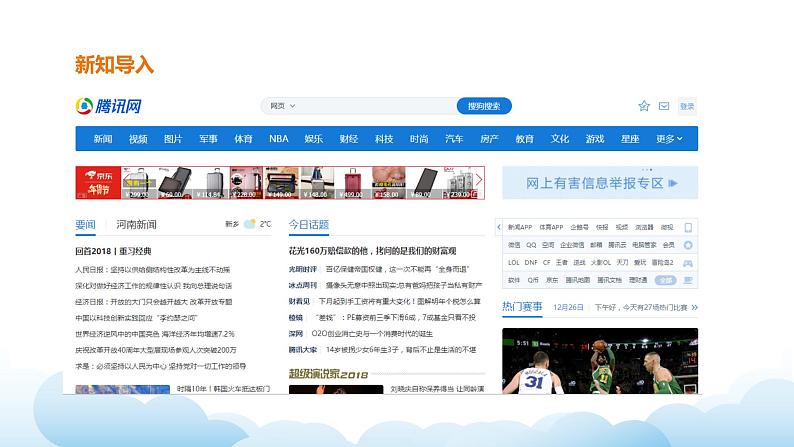Viewport: 794px width, 447px height.
Task: Select the gamepad games category icon
Action: [x=688, y=263]
